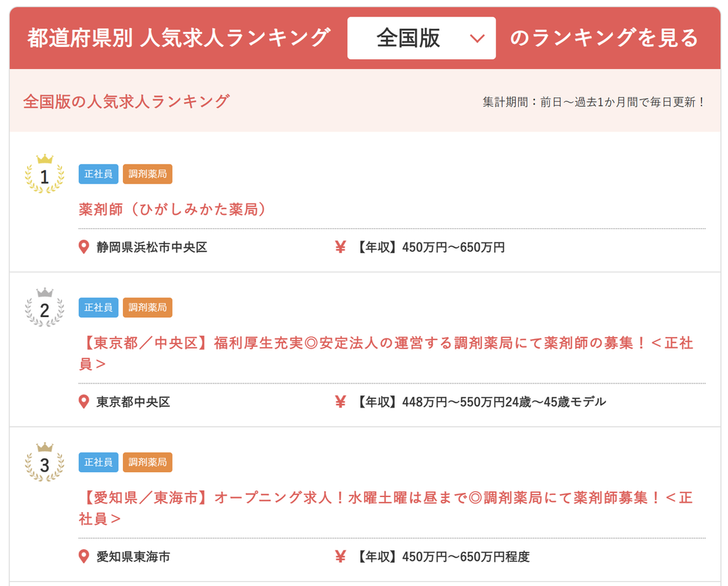The height and width of the screenshot is (586, 728).
Task: Click the 正社員 tag in rank 1 listing
Action: [98, 174]
